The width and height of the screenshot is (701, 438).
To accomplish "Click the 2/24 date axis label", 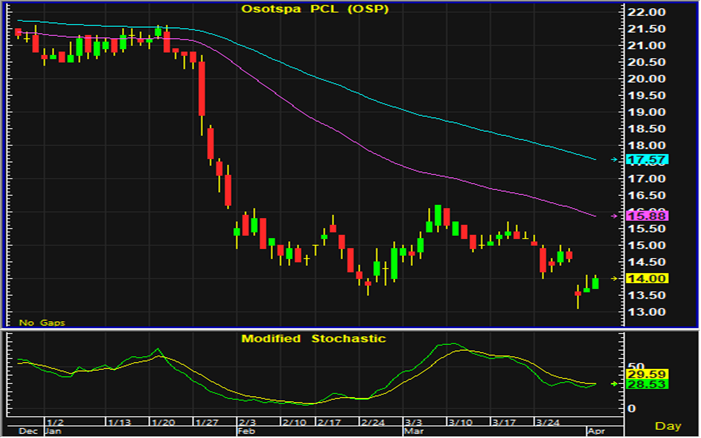I will [x=373, y=422].
